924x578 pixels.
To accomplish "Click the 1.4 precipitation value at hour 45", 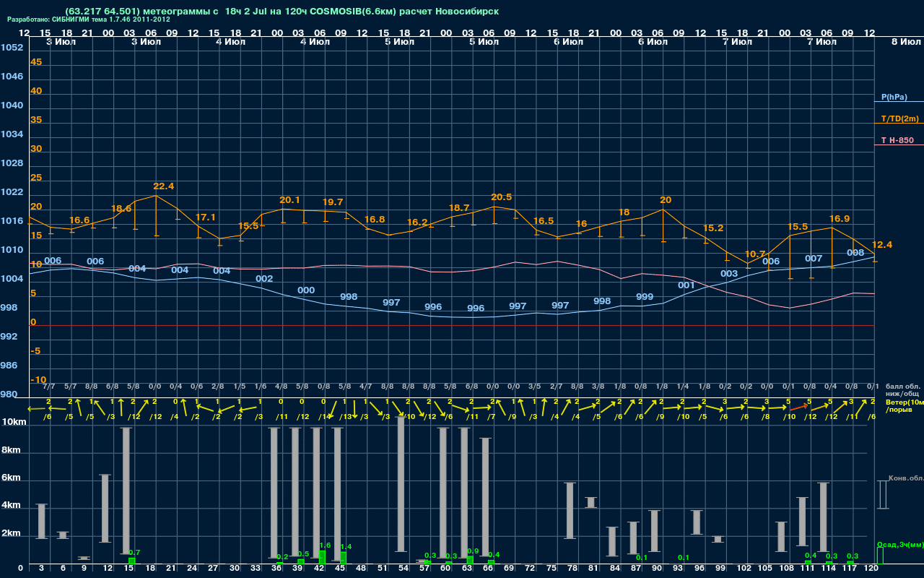I will point(346,547).
